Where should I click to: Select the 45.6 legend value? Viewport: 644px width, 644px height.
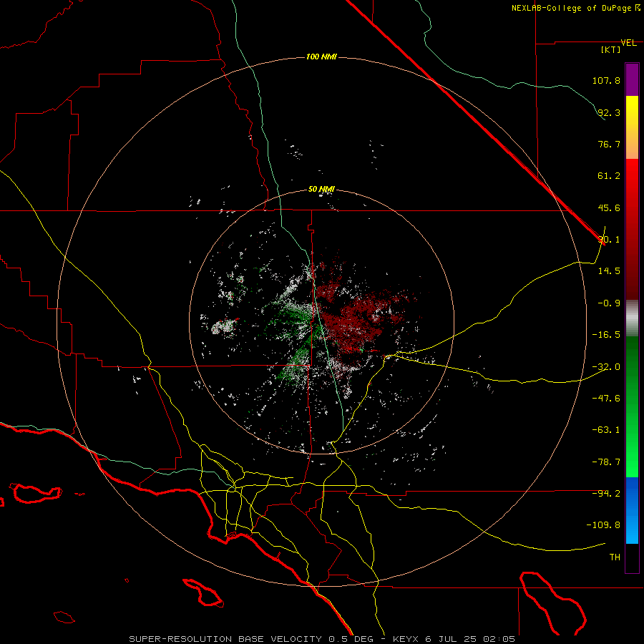[x=609, y=208]
